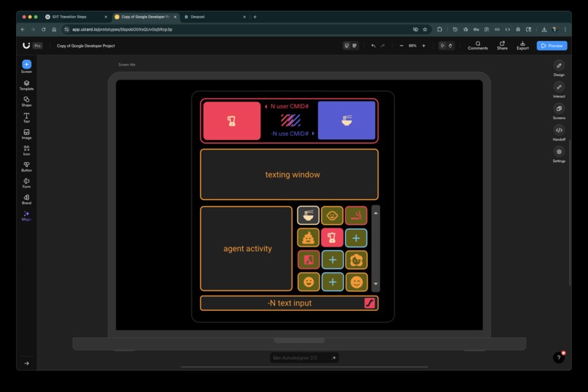This screenshot has height=392, width=588.
Task: Open project Settings on right sidebar
Action: [559, 155]
